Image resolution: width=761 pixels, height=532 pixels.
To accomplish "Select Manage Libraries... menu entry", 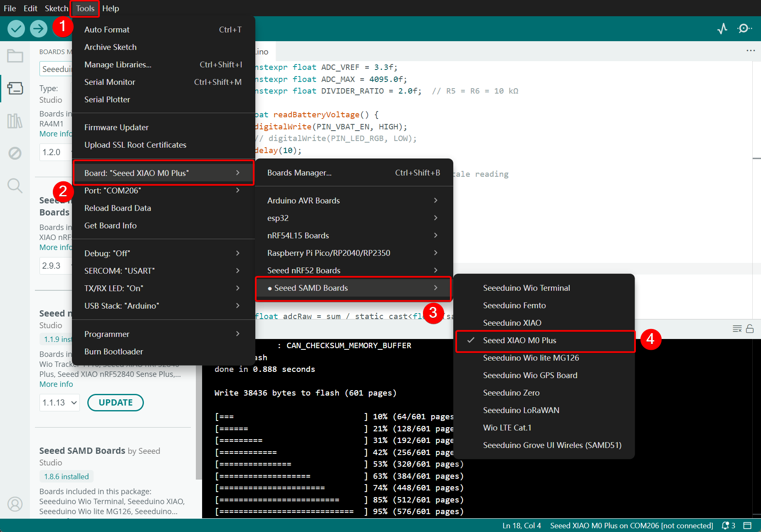I will (163, 64).
